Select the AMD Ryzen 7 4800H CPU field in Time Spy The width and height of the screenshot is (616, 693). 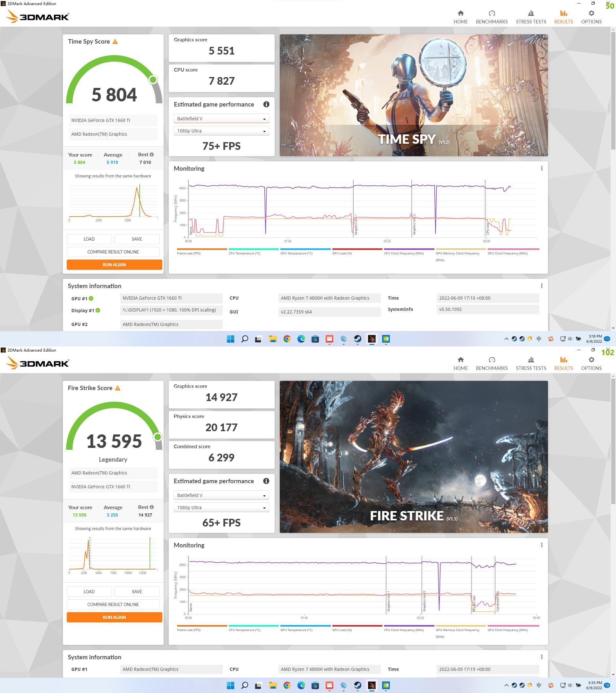329,298
